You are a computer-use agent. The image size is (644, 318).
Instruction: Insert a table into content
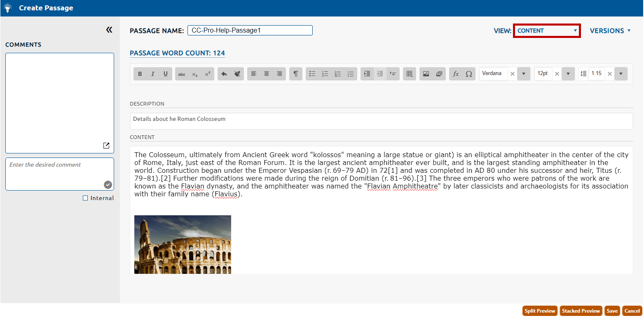pyautogui.click(x=410, y=74)
